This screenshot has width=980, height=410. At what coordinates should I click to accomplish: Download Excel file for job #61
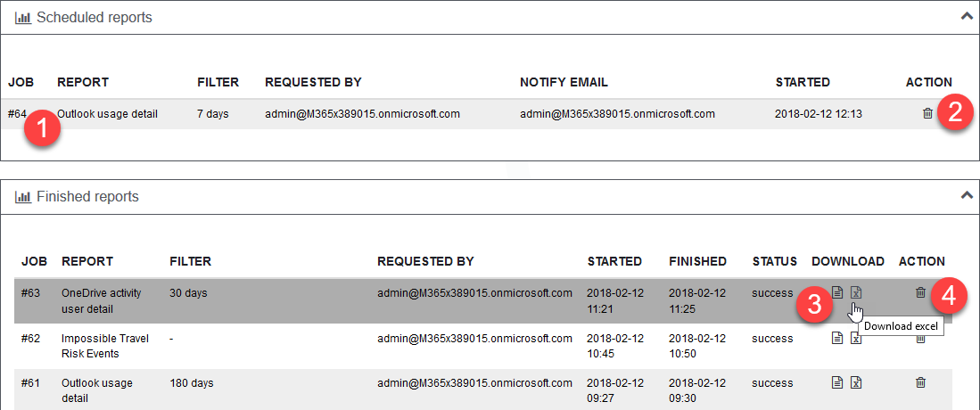click(856, 382)
